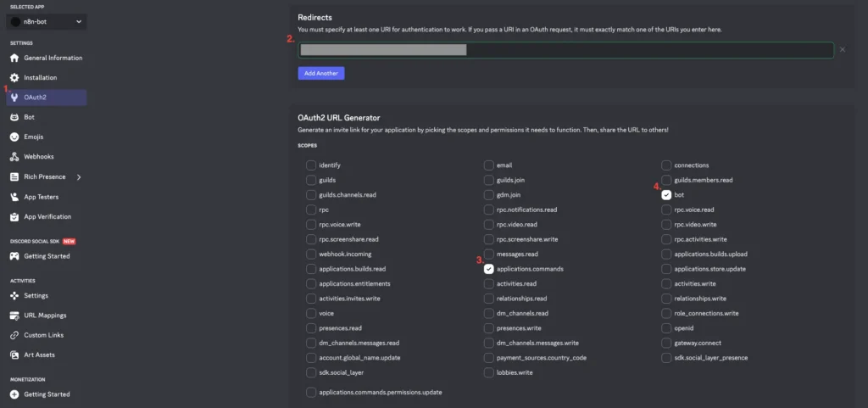Image resolution: width=868 pixels, height=408 pixels.
Task: Open the App Verification page
Action: 47,217
